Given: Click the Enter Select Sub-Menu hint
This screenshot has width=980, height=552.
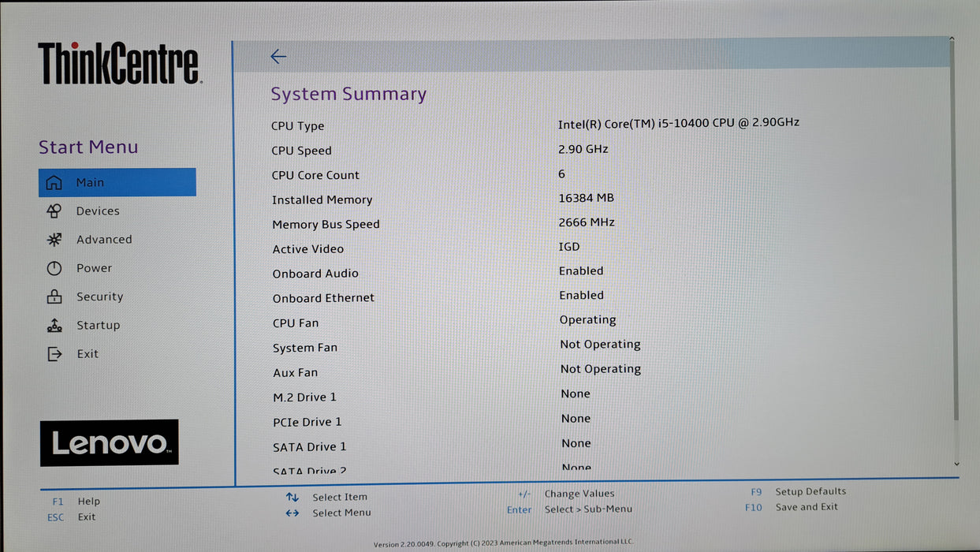Looking at the screenshot, I should (569, 509).
